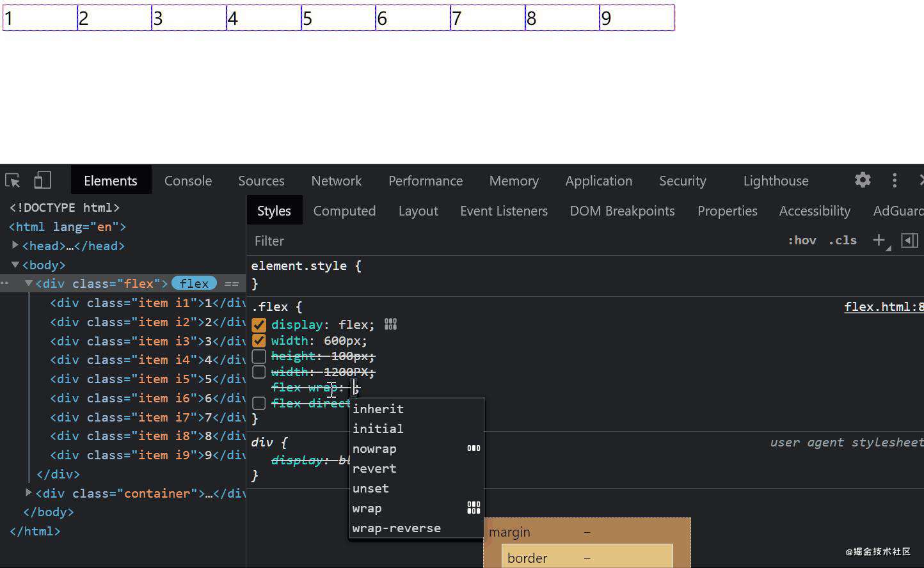Switch to the Layout sub-tab
Image resolution: width=924 pixels, height=568 pixels.
click(418, 210)
